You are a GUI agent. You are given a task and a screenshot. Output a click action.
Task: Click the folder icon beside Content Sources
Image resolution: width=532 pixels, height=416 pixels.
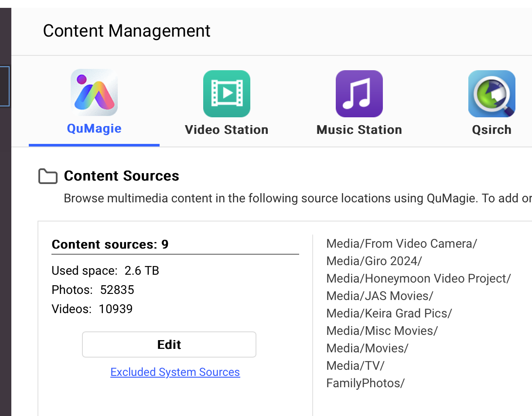coord(48,176)
